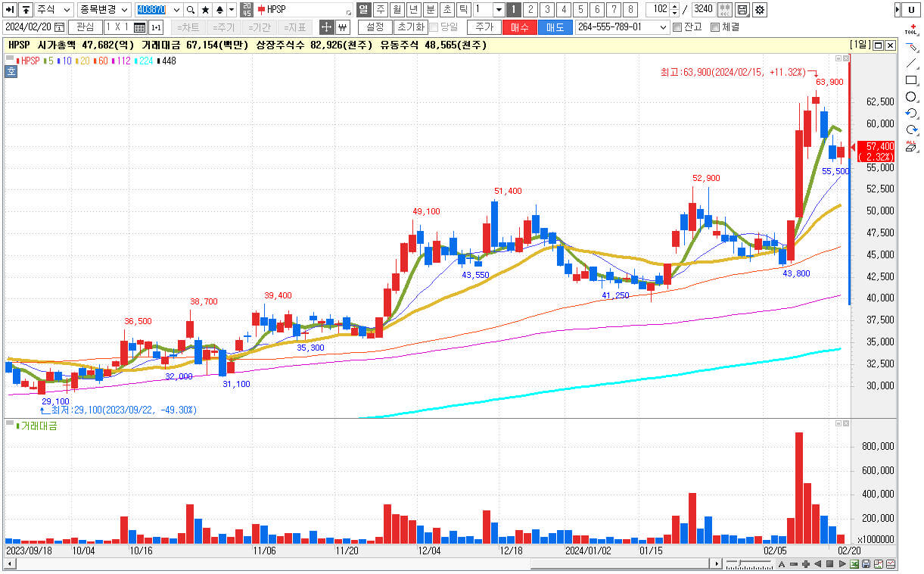Expand the stock code 403870 dropdown arrow

pos(177,10)
